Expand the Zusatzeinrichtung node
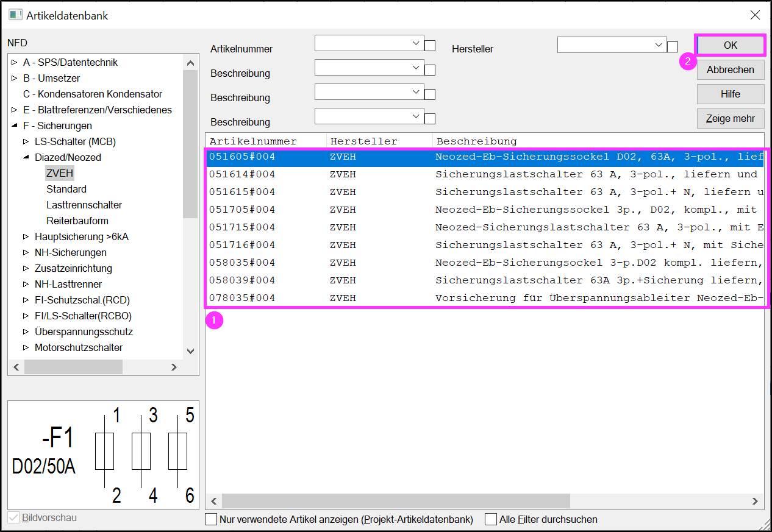772x532 pixels. pos(26,268)
